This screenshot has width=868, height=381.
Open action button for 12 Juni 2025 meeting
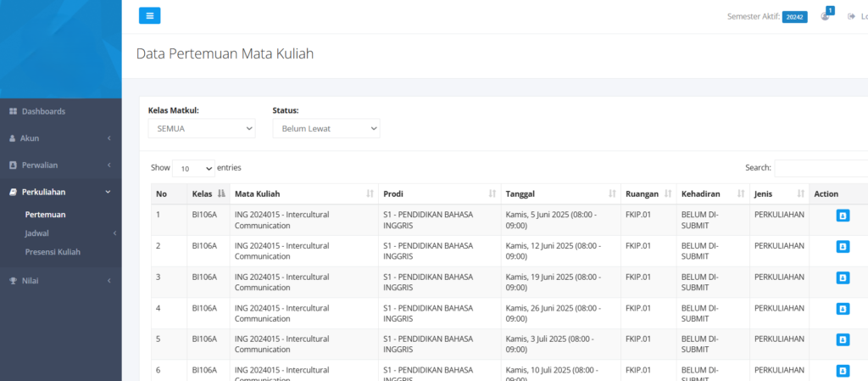[x=843, y=246]
